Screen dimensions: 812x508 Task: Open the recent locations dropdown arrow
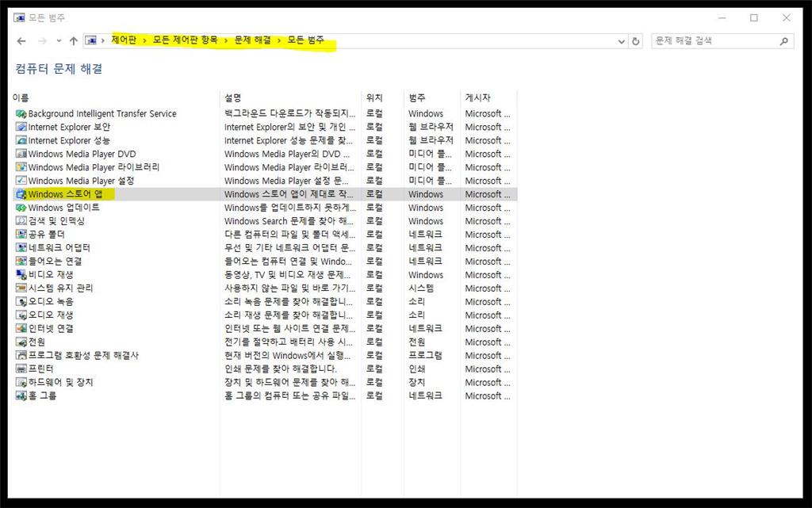point(59,41)
